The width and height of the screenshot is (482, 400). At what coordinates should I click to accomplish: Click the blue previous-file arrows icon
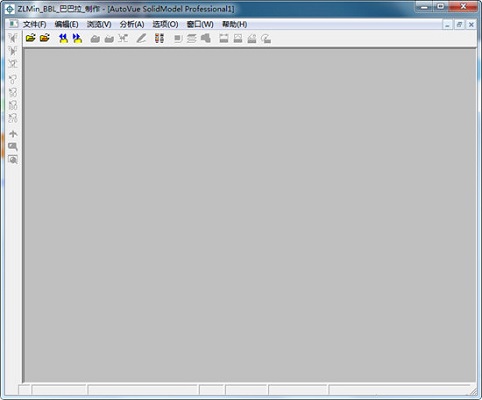63,38
